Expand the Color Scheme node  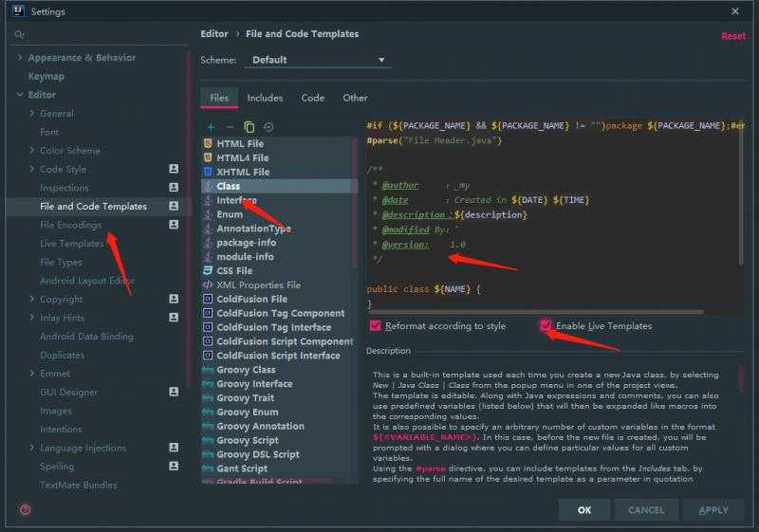point(32,151)
